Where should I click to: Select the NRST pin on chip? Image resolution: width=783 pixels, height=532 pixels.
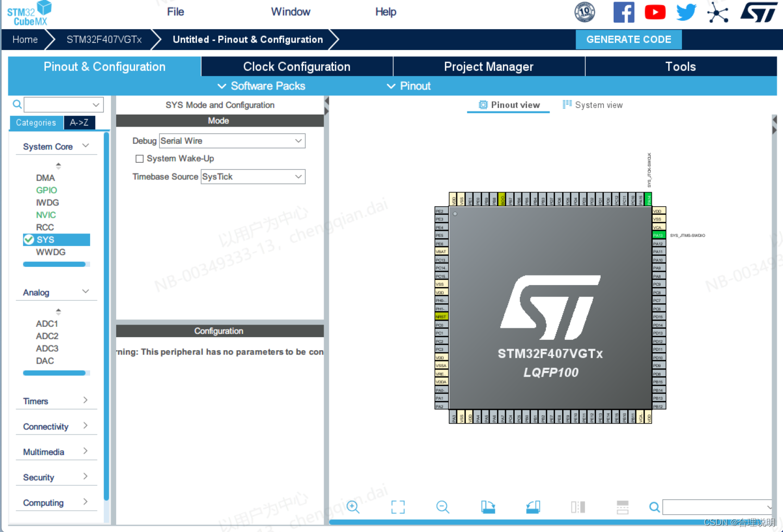(x=441, y=317)
